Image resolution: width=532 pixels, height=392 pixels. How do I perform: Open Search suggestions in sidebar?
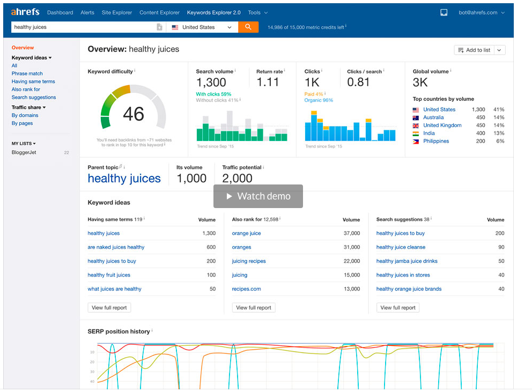pos(34,97)
